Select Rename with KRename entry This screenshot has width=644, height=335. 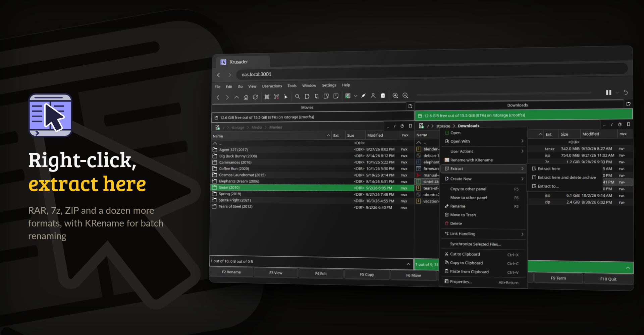(x=483, y=160)
